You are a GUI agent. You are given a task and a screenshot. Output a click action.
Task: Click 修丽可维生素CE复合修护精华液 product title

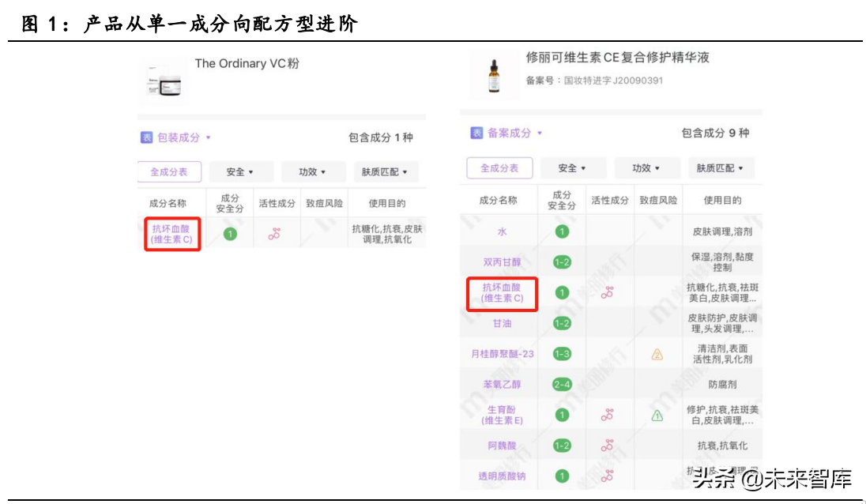[x=617, y=58]
